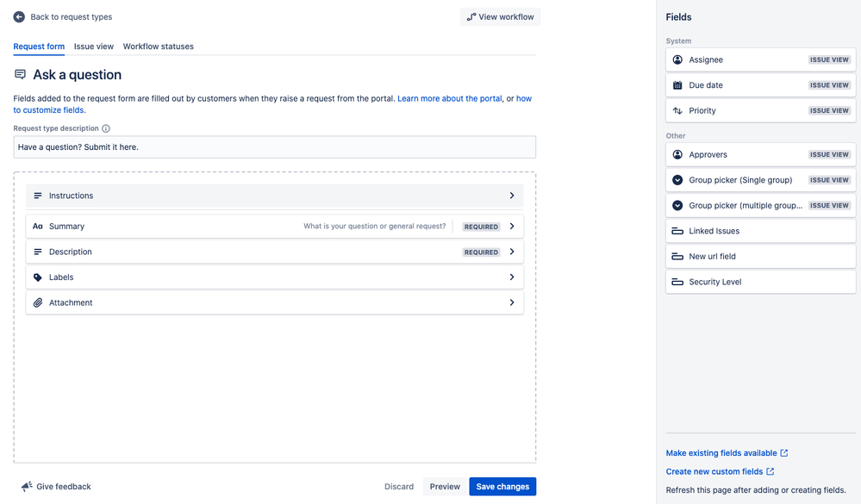Click the Assignee person icon
The image size is (861, 504).
[x=677, y=59]
